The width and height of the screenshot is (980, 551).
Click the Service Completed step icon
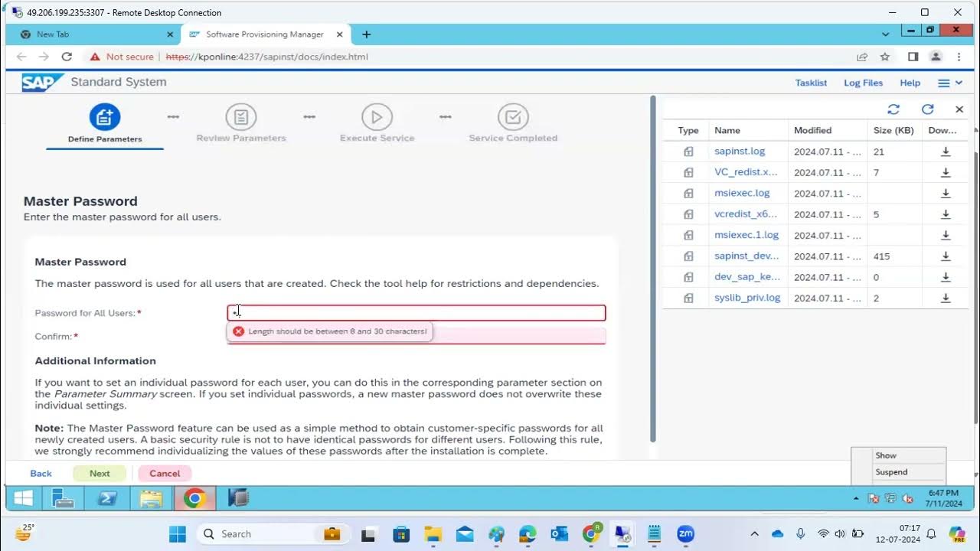pyautogui.click(x=513, y=117)
